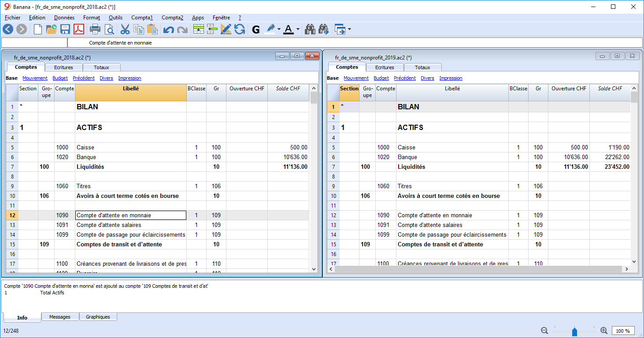Image resolution: width=644 pixels, height=338 pixels.
Task: Click the cell edit text field showing Compte d'attente en monnaie
Action: pyautogui.click(x=355, y=43)
